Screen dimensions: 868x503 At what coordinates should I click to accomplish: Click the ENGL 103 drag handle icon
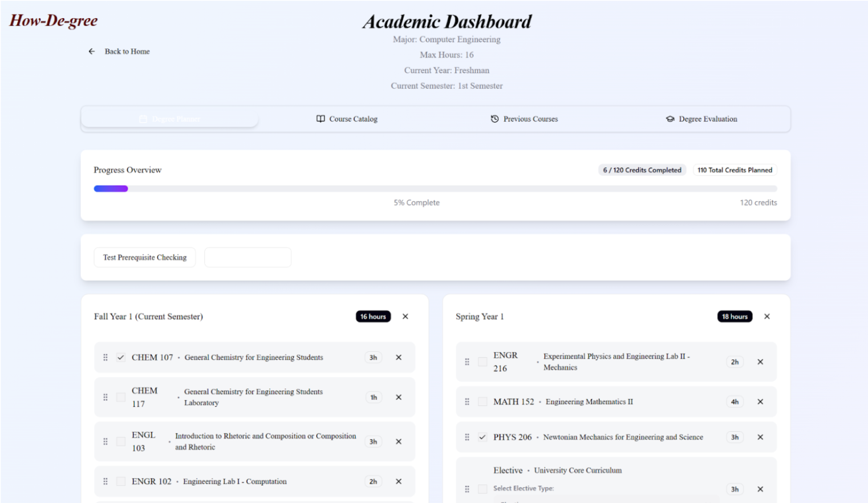[x=106, y=441]
